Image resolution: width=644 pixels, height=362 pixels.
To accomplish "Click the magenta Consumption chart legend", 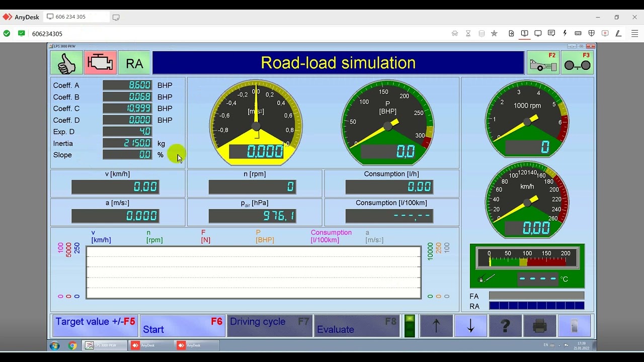I will pos(331,236).
